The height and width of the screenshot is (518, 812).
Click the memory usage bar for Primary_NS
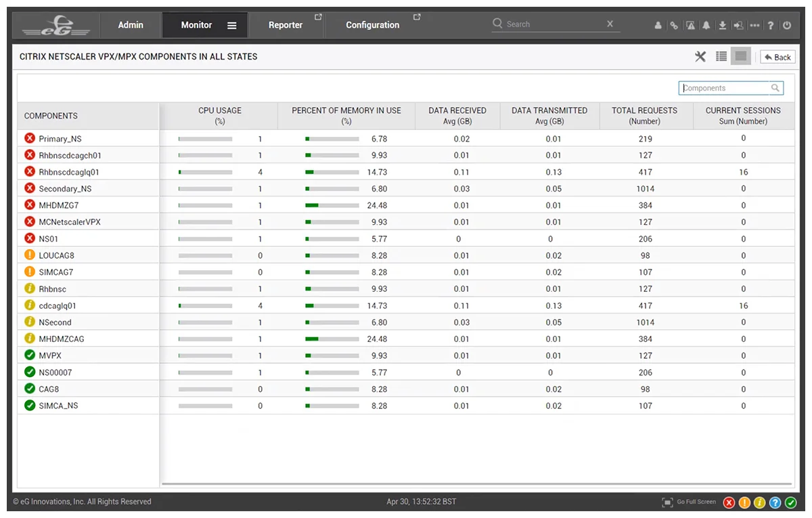[332, 139]
